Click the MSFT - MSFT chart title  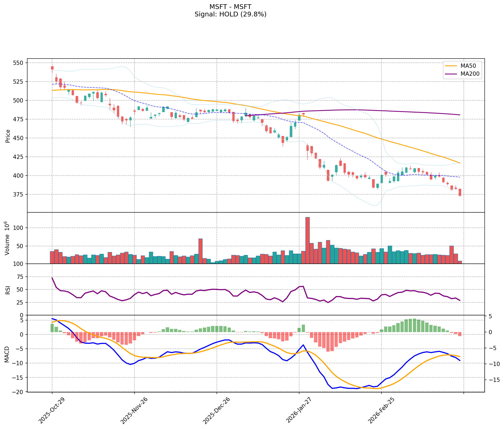click(x=230, y=7)
